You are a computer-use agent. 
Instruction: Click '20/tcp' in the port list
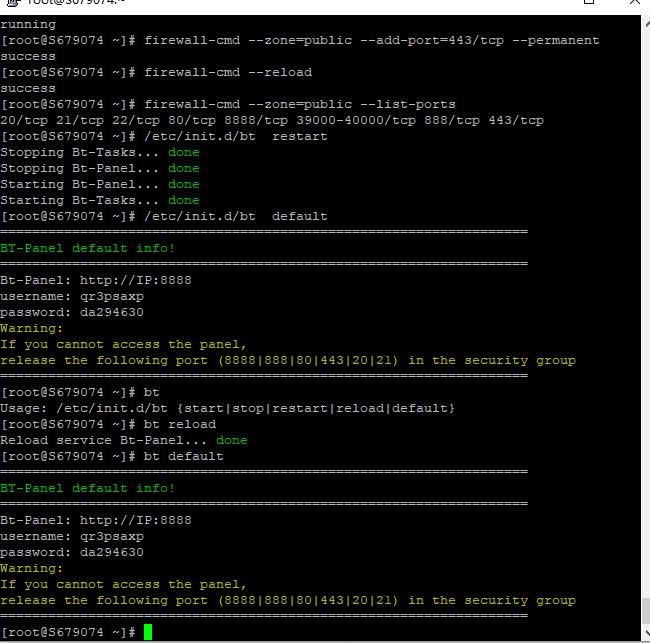(24, 120)
